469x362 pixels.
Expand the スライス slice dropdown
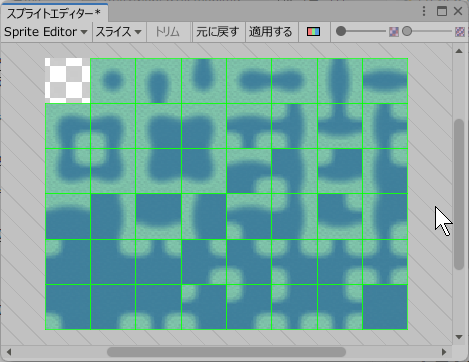click(x=119, y=32)
